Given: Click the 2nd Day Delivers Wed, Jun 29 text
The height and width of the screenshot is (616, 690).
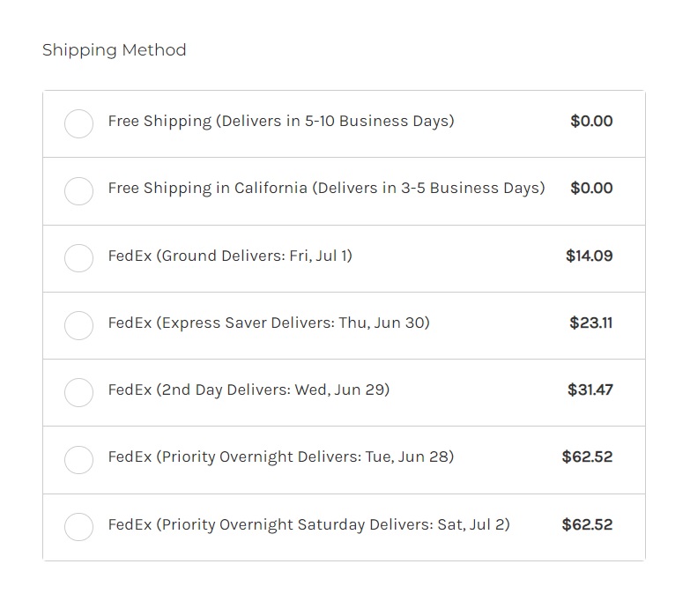Looking at the screenshot, I should coord(249,390).
